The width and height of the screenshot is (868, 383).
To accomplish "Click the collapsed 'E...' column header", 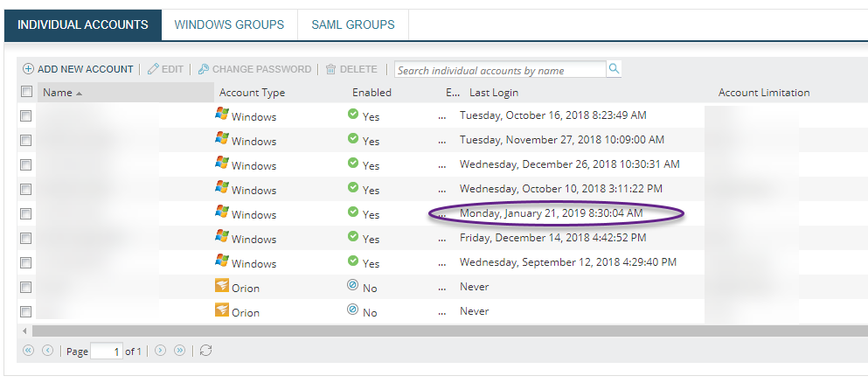I will pos(452,93).
